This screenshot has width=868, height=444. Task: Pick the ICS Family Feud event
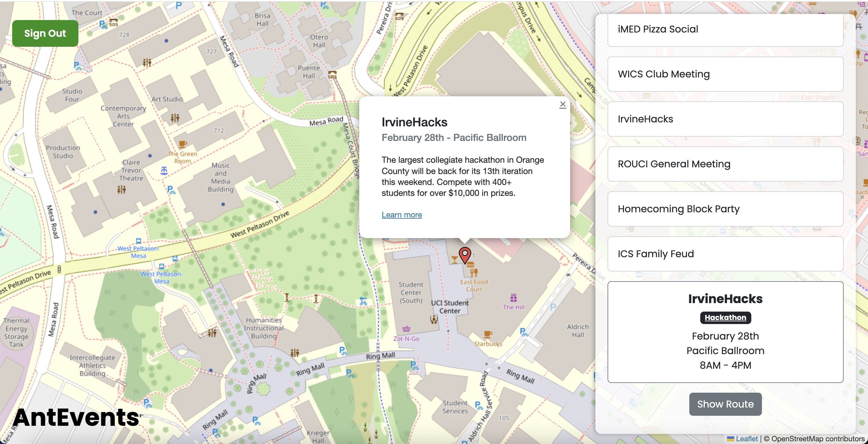tap(725, 254)
